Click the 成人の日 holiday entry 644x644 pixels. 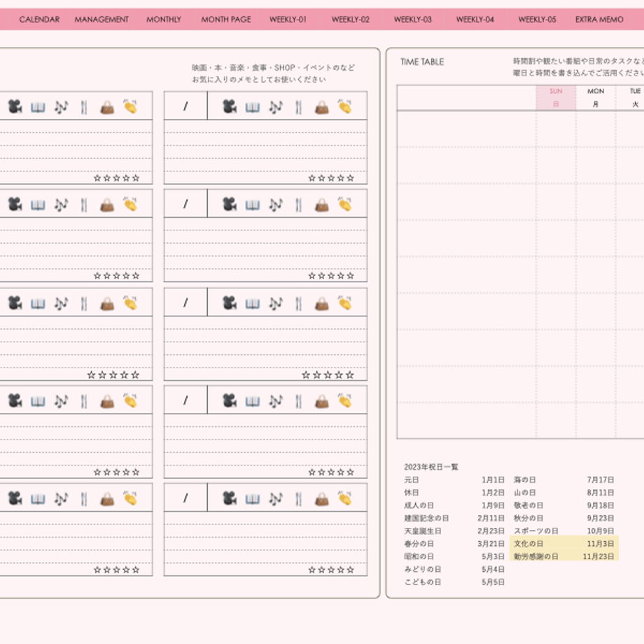point(419,505)
